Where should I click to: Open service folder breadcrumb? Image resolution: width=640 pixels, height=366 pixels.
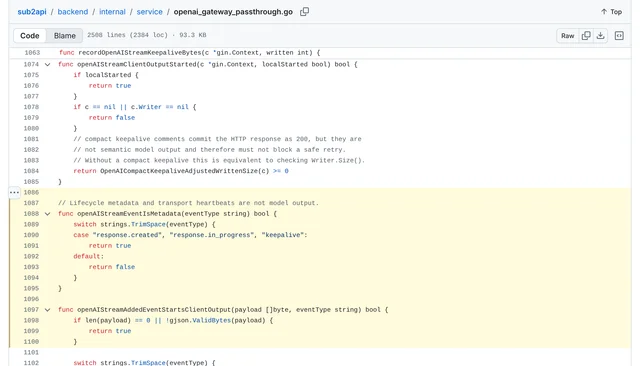[149, 12]
